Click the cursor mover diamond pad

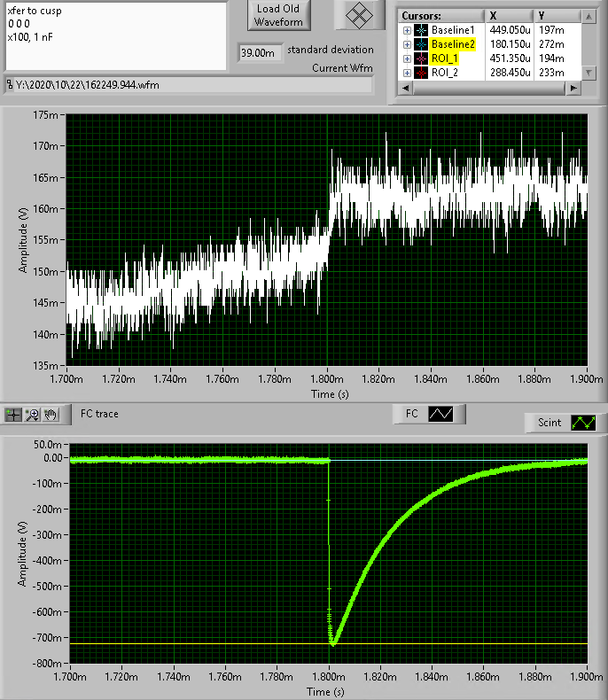click(x=358, y=15)
